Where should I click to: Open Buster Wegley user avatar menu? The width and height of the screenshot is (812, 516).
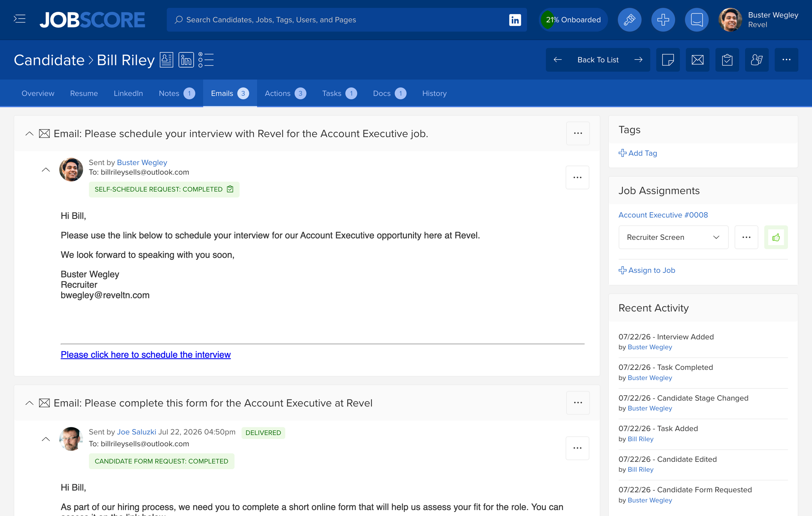tap(730, 19)
